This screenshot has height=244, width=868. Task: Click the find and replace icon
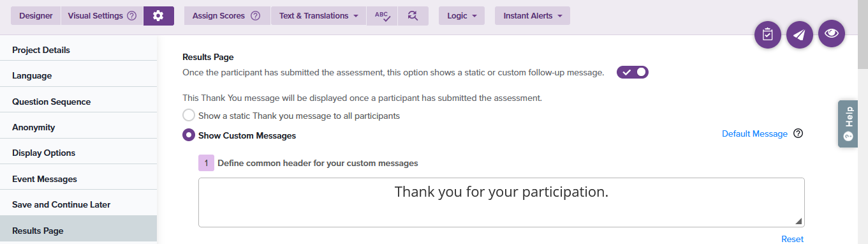pos(413,16)
